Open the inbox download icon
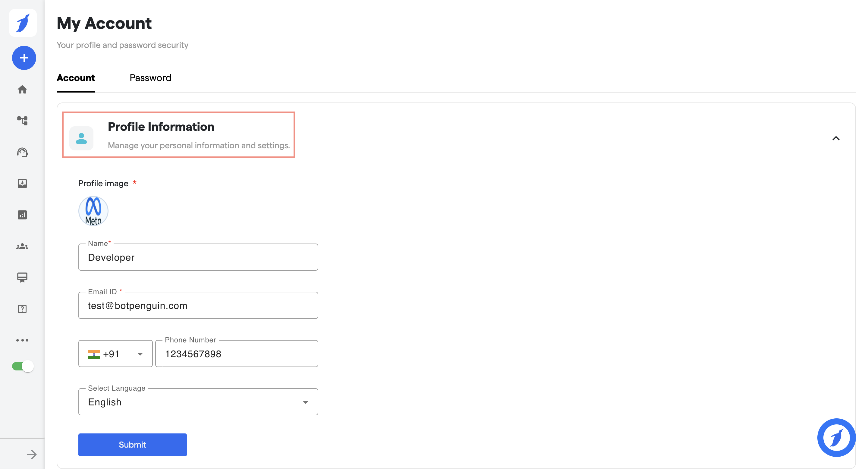This screenshot has height=469, width=868. point(22,183)
